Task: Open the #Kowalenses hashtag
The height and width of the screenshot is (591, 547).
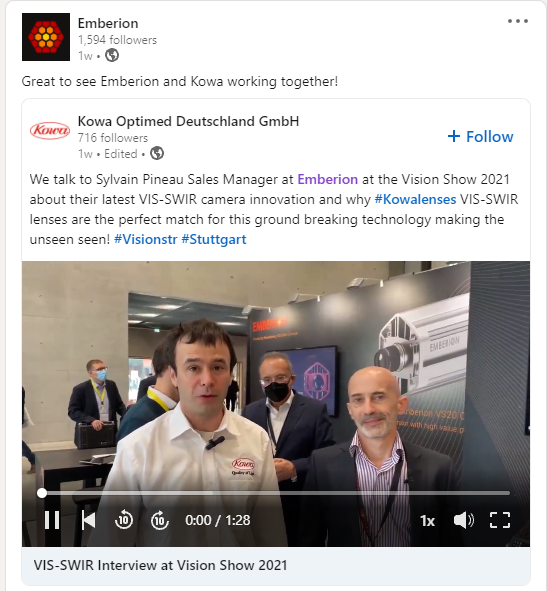Action: 415,199
